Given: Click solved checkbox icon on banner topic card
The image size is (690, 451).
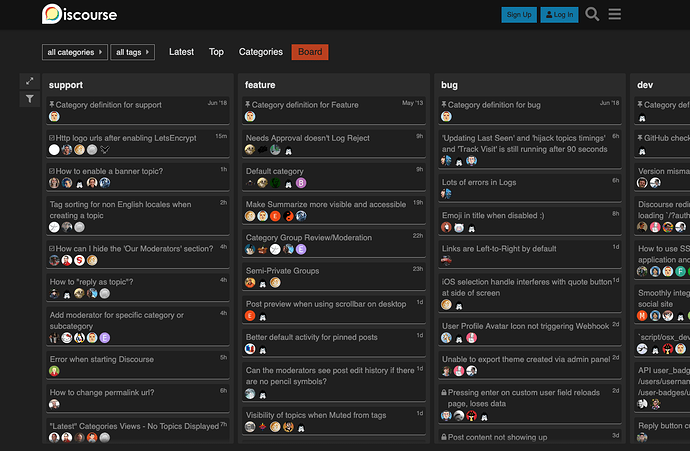Looking at the screenshot, I should pos(51,171).
